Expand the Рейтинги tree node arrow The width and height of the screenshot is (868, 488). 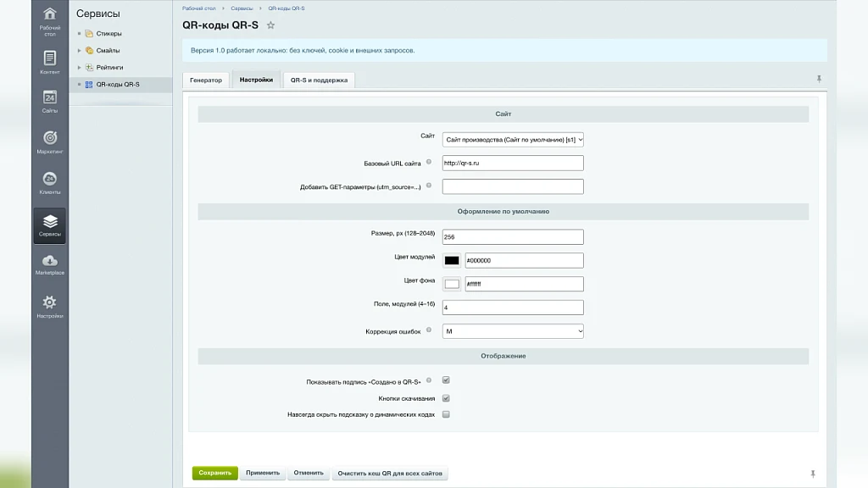pyautogui.click(x=79, y=68)
